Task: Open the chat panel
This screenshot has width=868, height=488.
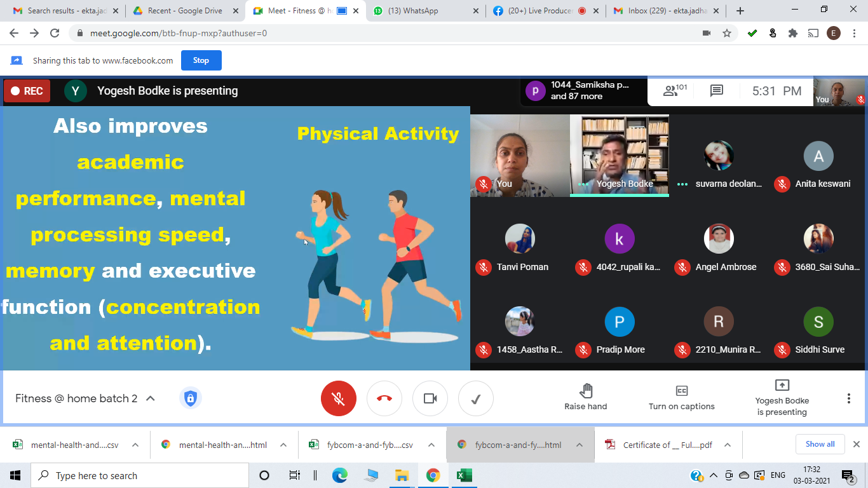Action: (717, 90)
